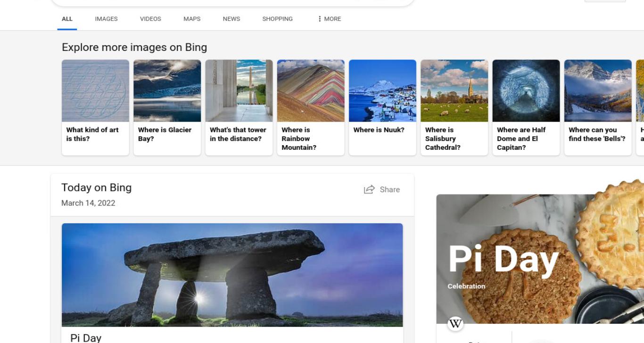
Task: Click 'What's that tower in the distance?' caption
Action: point(238,134)
